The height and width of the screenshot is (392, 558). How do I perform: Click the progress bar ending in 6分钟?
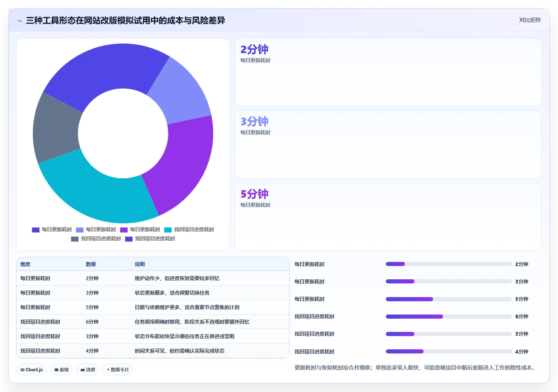pos(449,317)
